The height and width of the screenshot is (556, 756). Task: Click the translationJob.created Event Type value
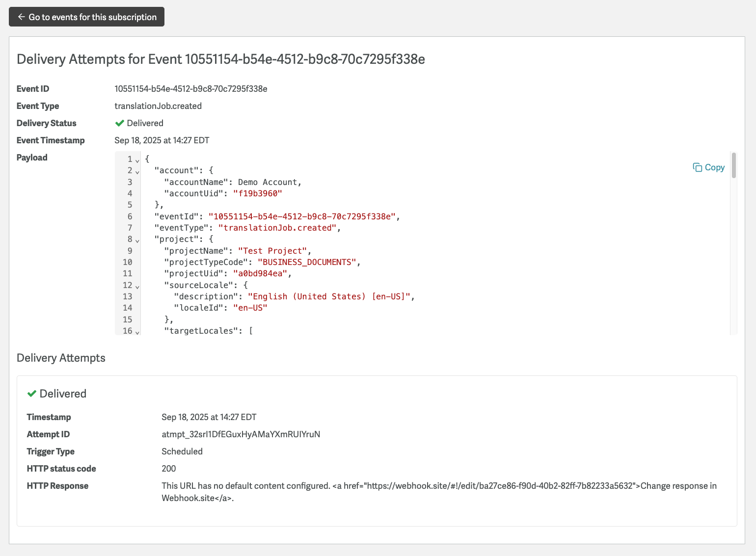158,106
